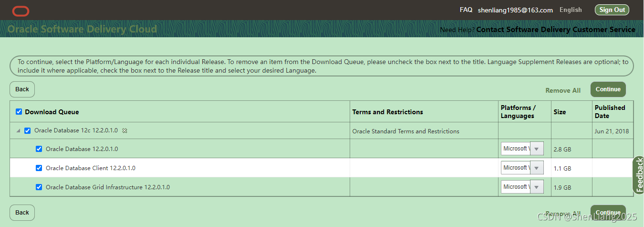Click the Terms and Restrictions column header
The height and width of the screenshot is (227, 644).
tap(387, 112)
